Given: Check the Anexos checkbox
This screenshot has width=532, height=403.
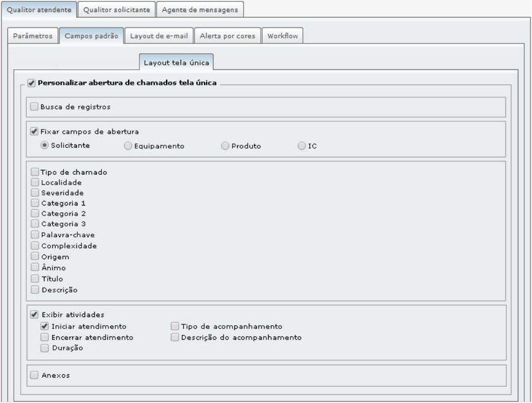Looking at the screenshot, I should 34,375.
